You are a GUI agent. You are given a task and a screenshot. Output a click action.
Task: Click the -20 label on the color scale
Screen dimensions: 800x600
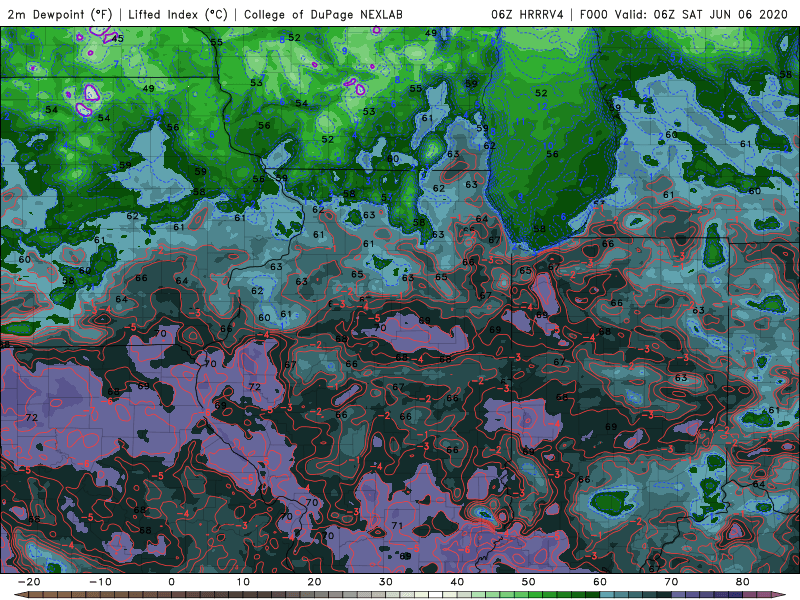(29, 582)
